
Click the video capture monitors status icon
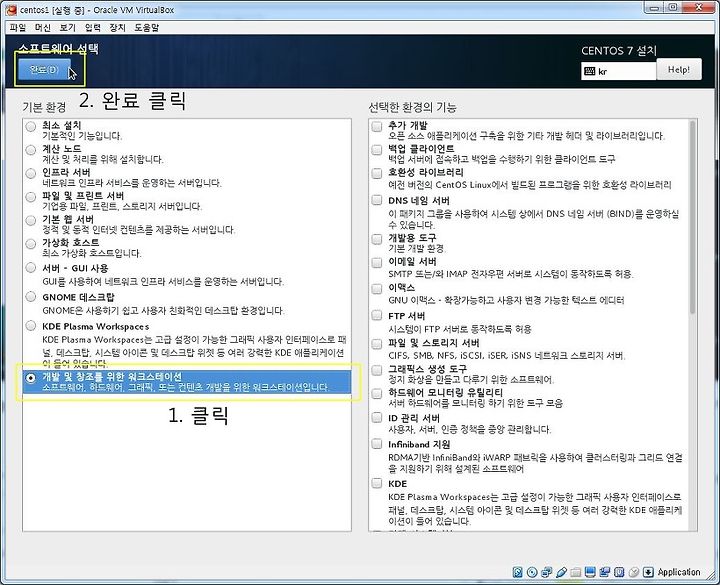(x=604, y=572)
